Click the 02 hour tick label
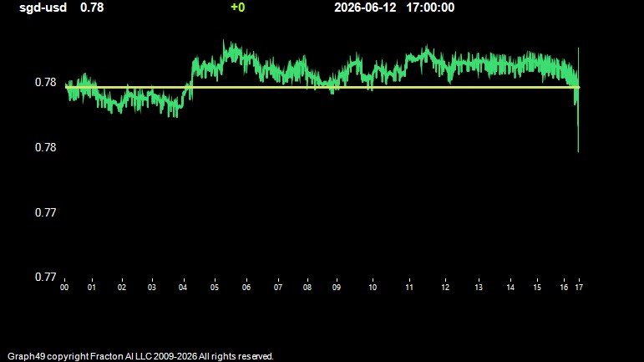Image resolution: width=644 pixels, height=362 pixels. [122, 288]
